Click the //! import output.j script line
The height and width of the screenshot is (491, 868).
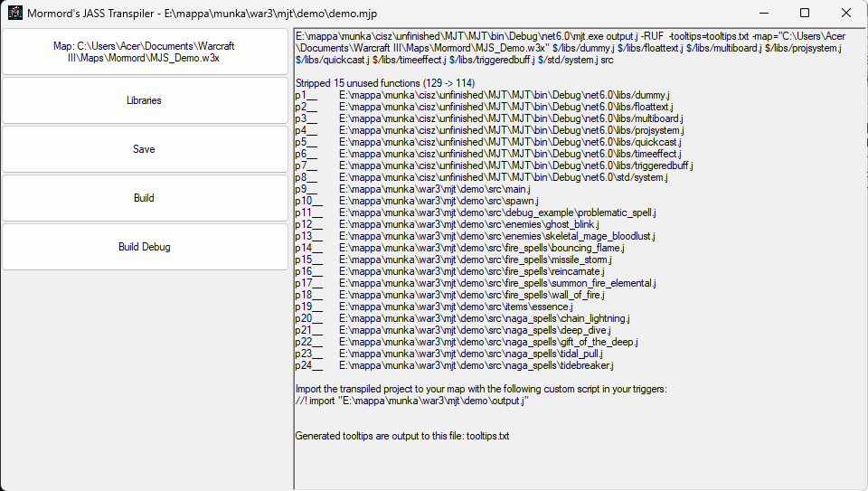click(412, 401)
